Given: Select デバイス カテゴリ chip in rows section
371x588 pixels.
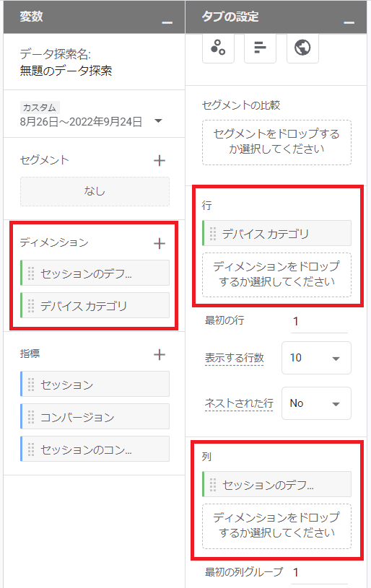Looking at the screenshot, I should 277,233.
